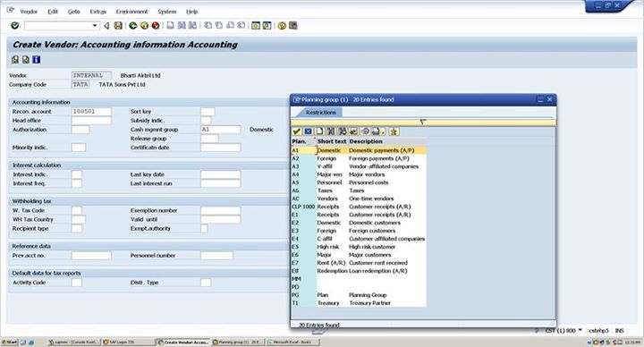Click the Windows Start button
Viewport: 644px width, 347px height.
(10, 342)
